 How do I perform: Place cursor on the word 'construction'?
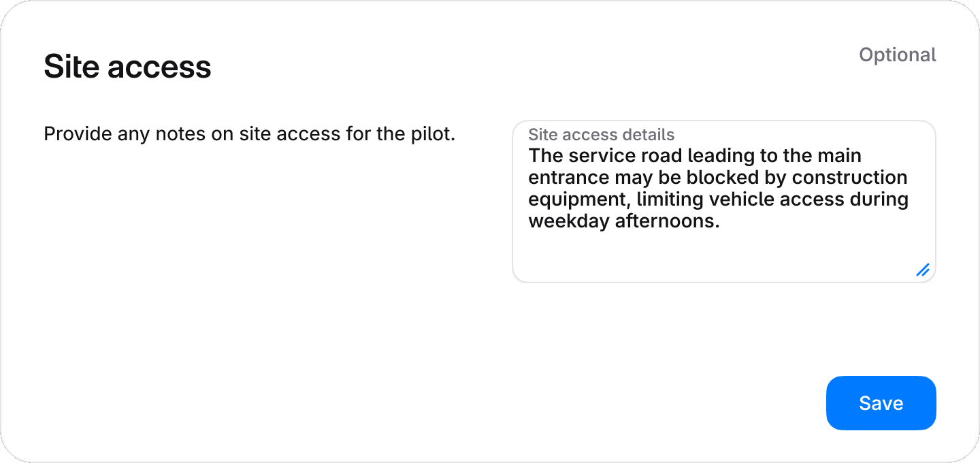[850, 178]
